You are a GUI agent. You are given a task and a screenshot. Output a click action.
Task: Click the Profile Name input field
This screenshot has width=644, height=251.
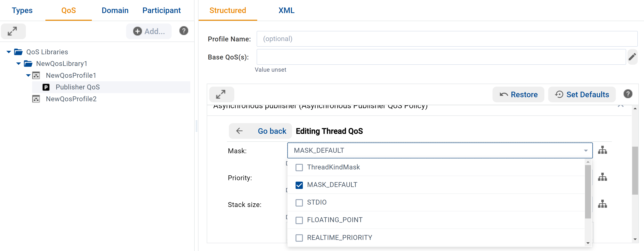pyautogui.click(x=447, y=39)
